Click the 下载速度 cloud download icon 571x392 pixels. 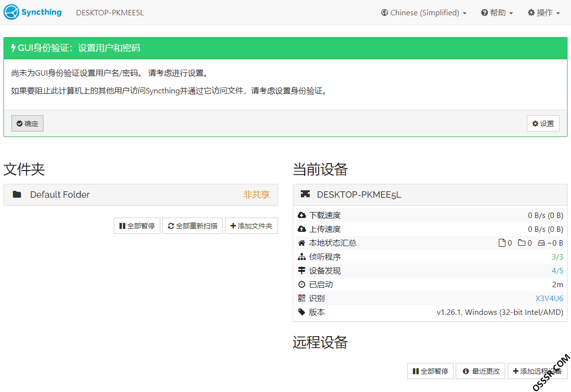point(301,215)
